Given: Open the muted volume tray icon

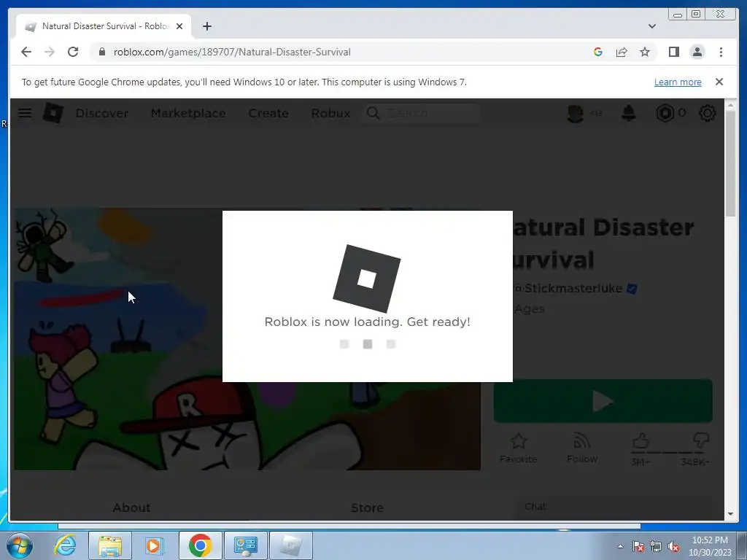Looking at the screenshot, I should pos(673,546).
